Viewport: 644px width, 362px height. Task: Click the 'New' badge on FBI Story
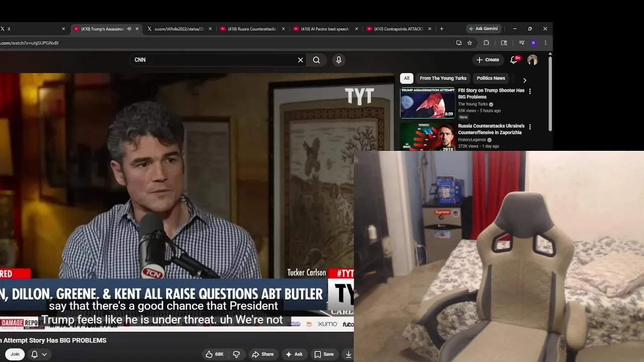tap(463, 117)
